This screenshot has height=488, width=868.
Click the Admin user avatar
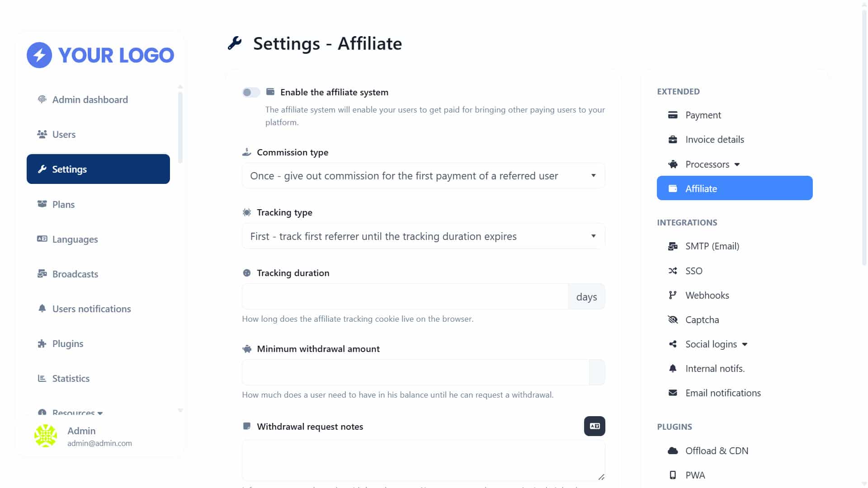46,436
